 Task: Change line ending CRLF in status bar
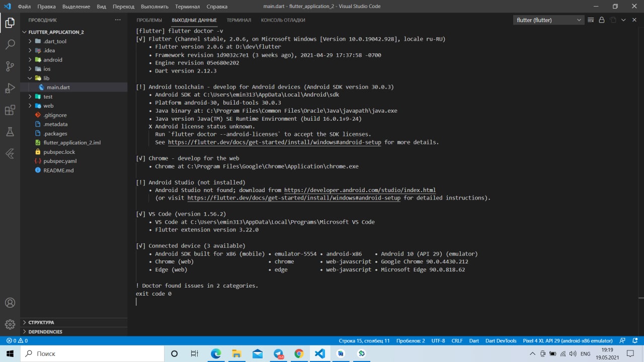tap(457, 340)
